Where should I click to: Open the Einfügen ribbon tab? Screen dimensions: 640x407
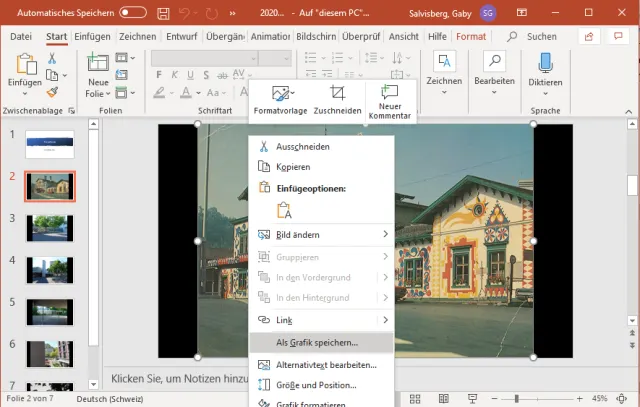(x=92, y=37)
